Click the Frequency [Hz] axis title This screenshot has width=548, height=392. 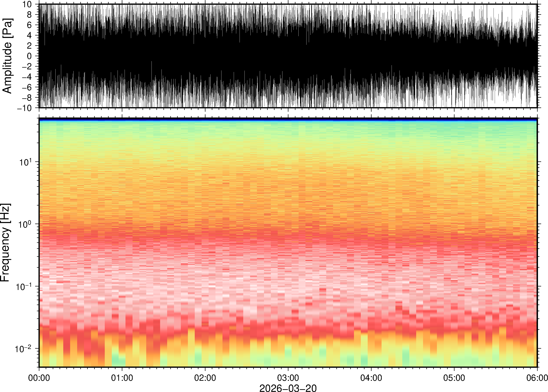pyautogui.click(x=5, y=243)
